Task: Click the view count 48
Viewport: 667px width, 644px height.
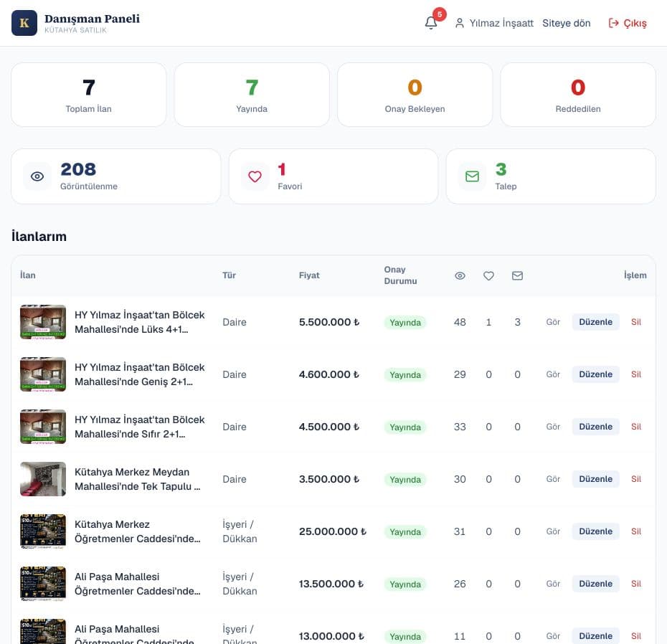Action: (x=460, y=322)
